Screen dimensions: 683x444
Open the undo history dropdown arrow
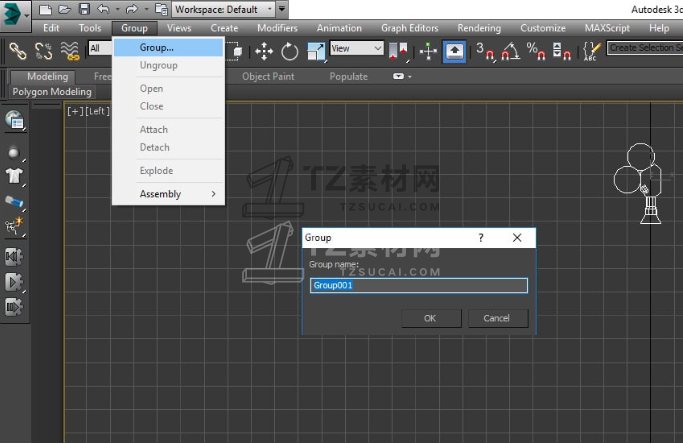point(117,9)
